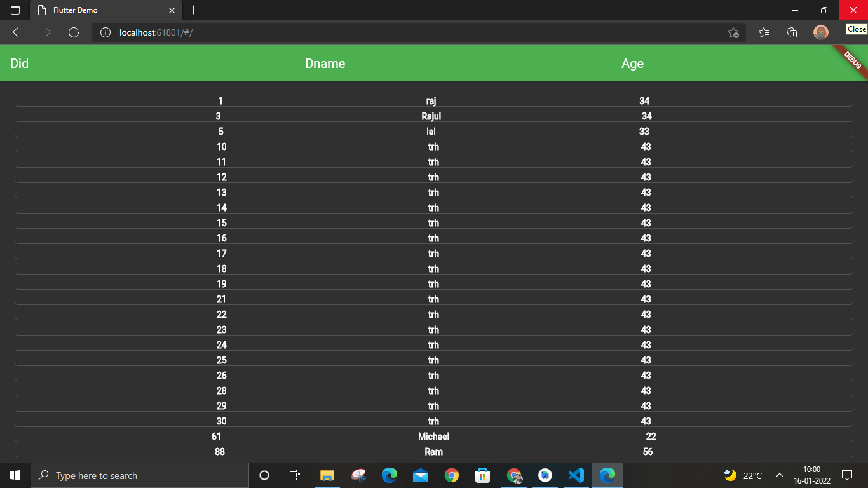Select Did value 61
This screenshot has width=868, height=488.
216,437
